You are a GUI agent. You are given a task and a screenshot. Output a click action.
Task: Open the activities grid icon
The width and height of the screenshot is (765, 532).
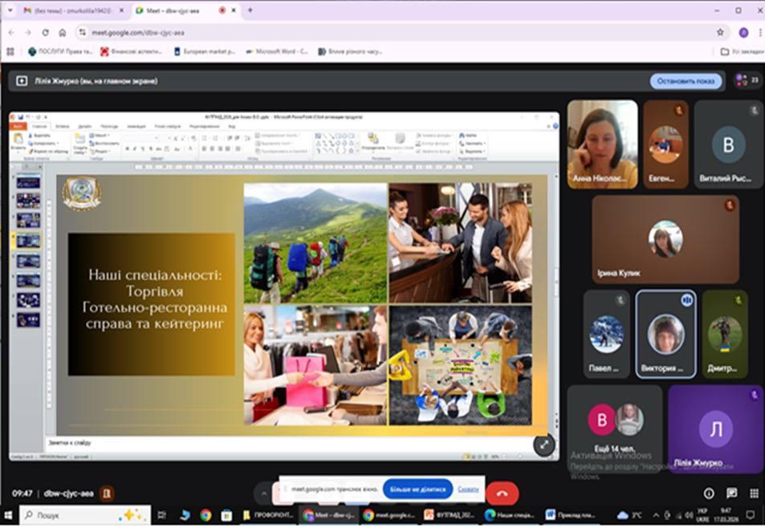point(754,493)
